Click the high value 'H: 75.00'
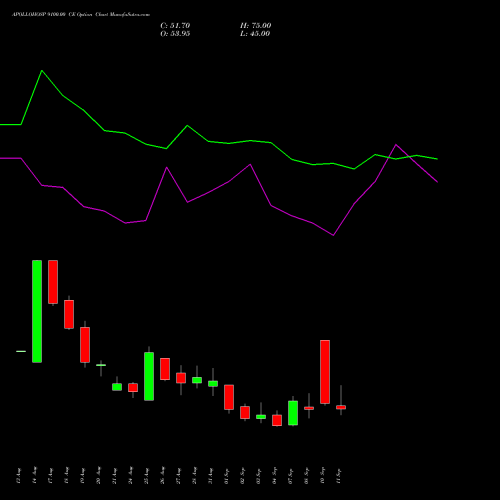This screenshot has width=500, height=500. click(x=255, y=26)
